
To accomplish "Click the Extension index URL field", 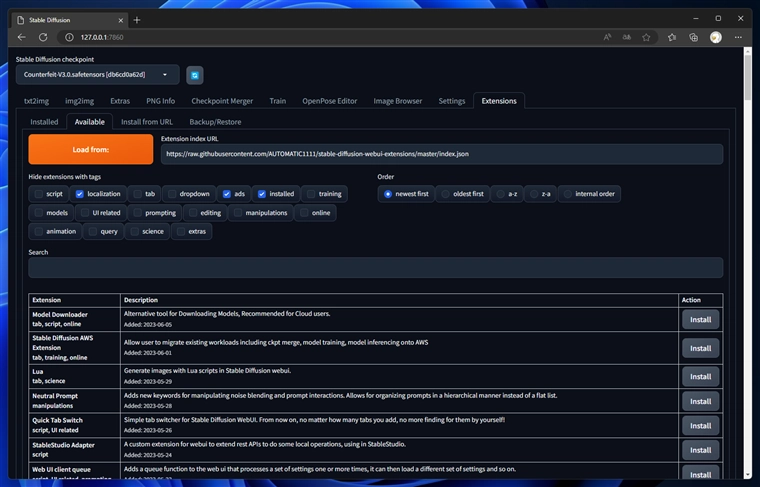I will coord(441,154).
